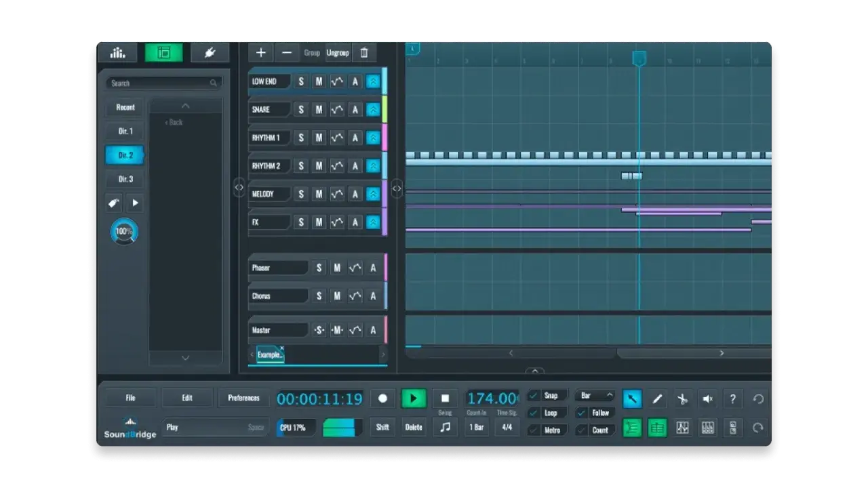This screenshot has height=488, width=868.
Task: Click the tag icon in browser
Action: [x=115, y=203]
